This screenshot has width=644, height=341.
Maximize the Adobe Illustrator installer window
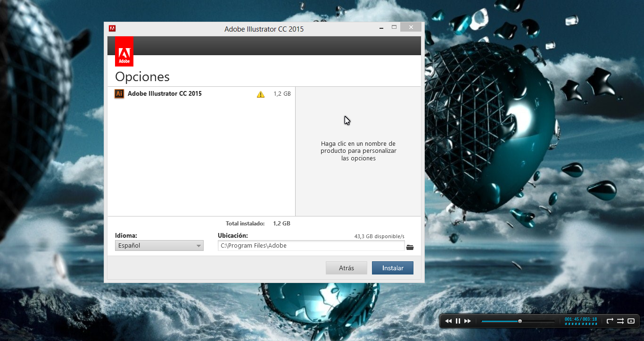[x=394, y=27]
